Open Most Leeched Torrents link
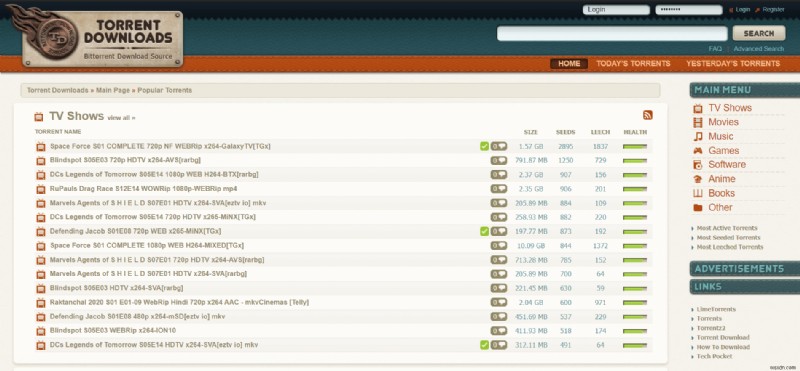The height and width of the screenshot is (371, 800). (x=730, y=248)
